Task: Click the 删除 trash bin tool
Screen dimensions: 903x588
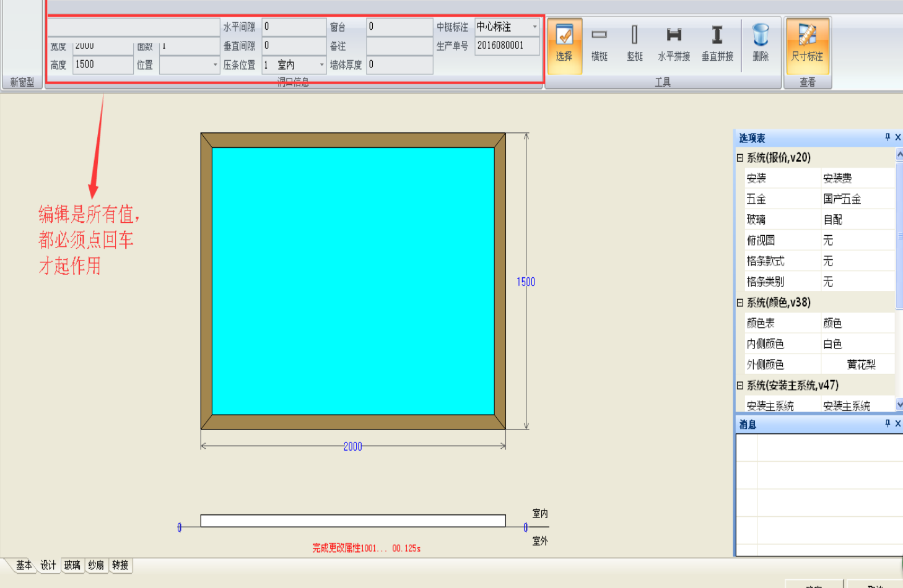Action: [761, 44]
